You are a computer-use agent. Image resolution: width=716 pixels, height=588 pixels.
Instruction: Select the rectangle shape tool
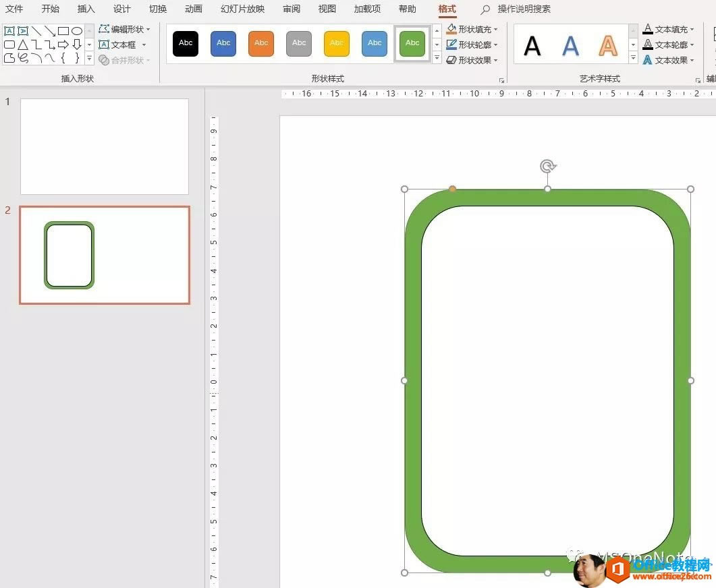tap(63, 30)
